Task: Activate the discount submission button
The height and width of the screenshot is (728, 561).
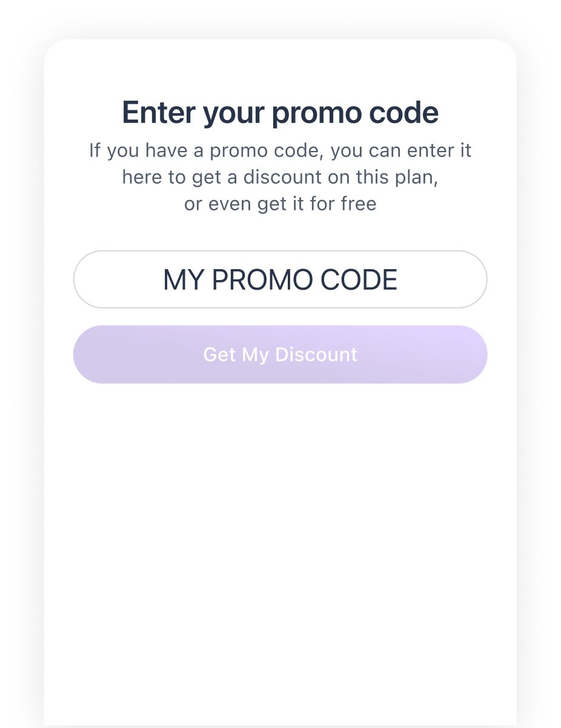Action: (x=280, y=354)
